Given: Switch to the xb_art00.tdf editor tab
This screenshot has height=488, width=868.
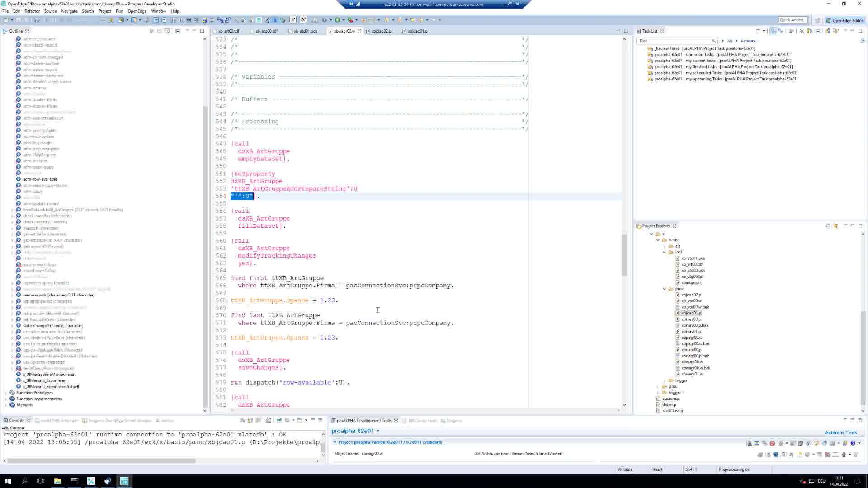Looking at the screenshot, I should [x=229, y=31].
